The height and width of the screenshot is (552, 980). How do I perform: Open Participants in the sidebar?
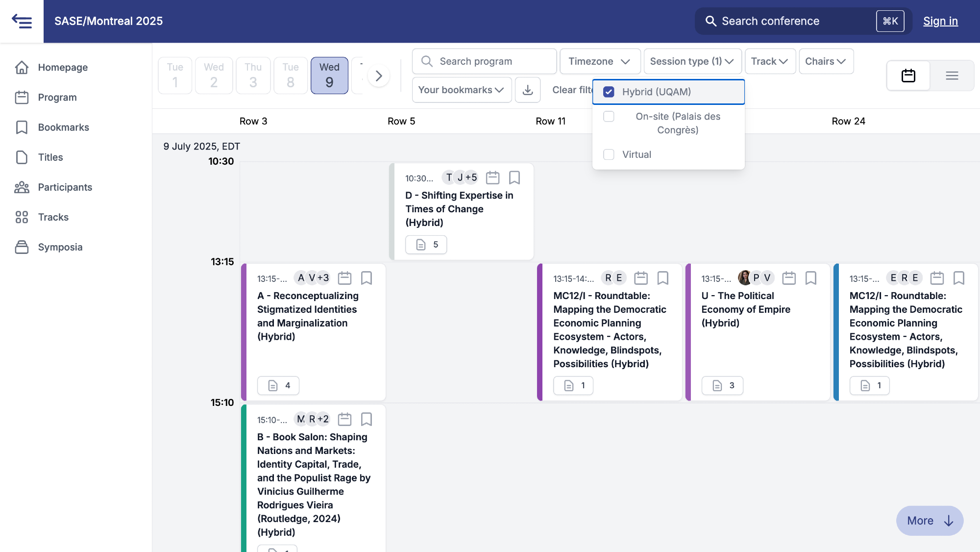[65, 187]
